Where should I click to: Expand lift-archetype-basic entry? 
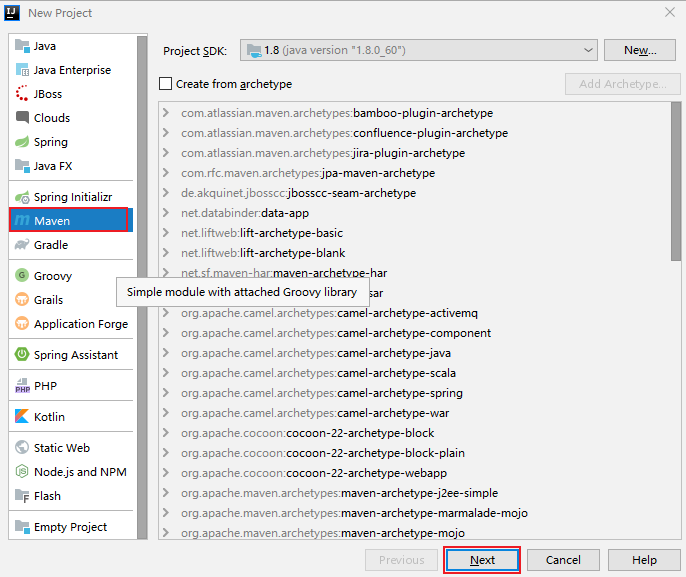[x=166, y=233]
